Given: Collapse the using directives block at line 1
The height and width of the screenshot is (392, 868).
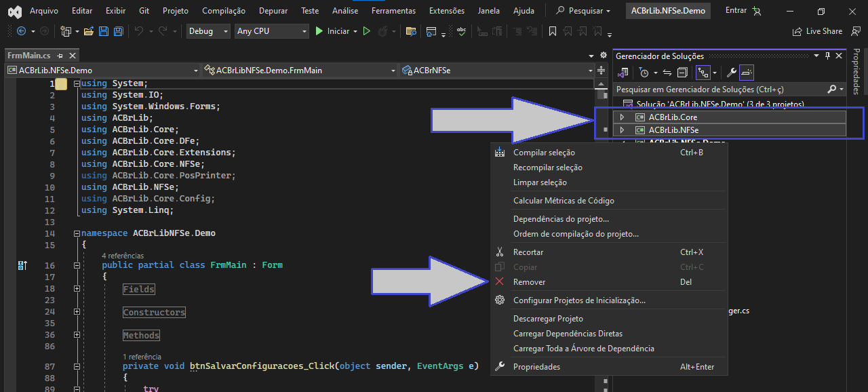Looking at the screenshot, I should click(77, 84).
